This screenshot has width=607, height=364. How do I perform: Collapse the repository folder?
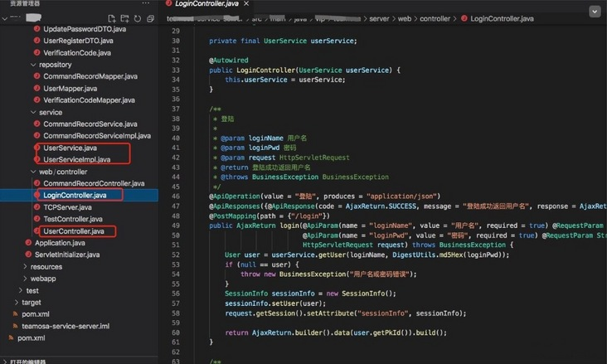33,65
